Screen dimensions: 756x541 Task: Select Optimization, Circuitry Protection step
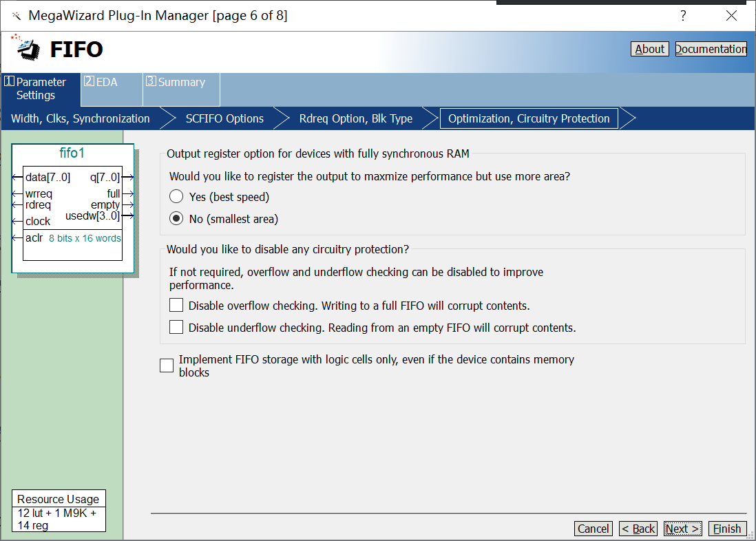point(529,118)
